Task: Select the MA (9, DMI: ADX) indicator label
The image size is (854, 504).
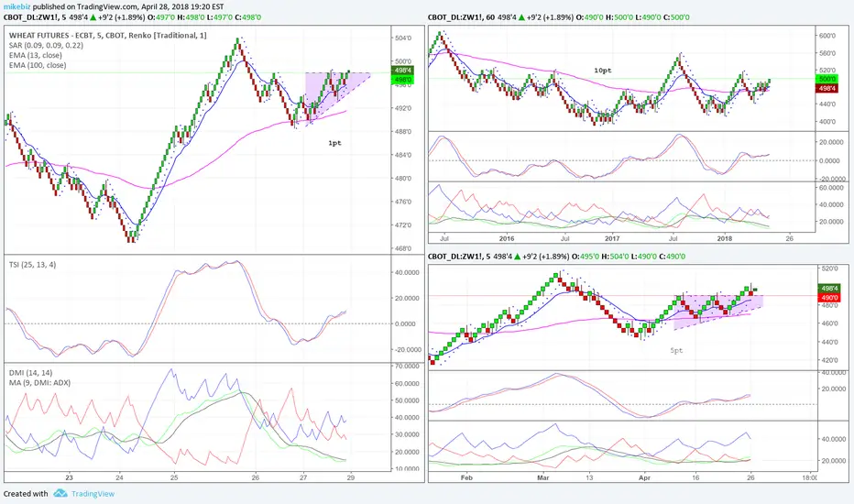Action: click(39, 382)
